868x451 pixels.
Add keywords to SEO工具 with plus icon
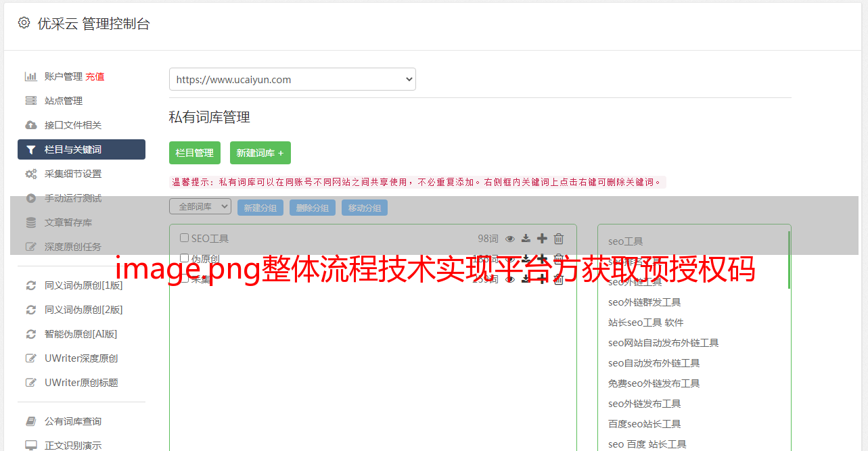(542, 238)
